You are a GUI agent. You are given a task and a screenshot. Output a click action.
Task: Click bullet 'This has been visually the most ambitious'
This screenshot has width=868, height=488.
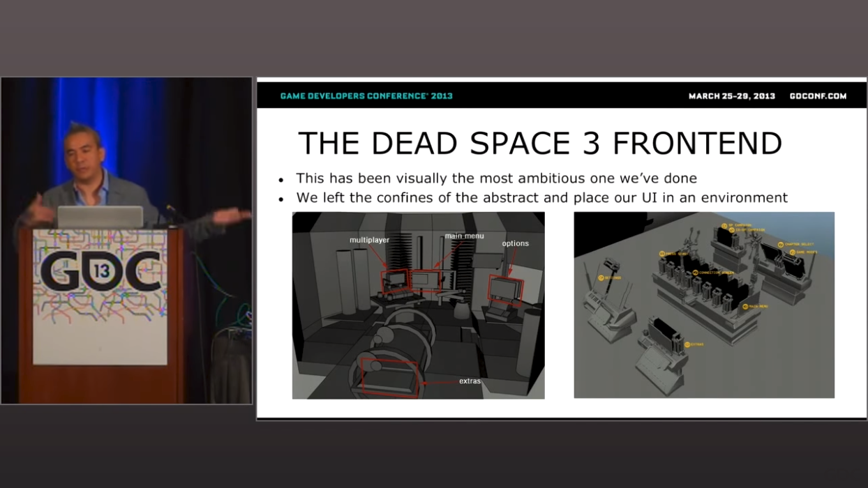click(x=496, y=178)
